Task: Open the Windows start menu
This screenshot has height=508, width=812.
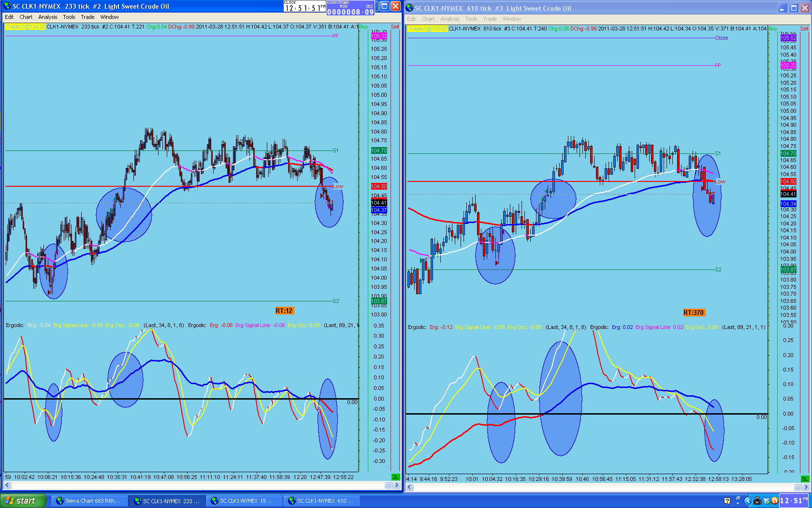Action: tap(23, 501)
